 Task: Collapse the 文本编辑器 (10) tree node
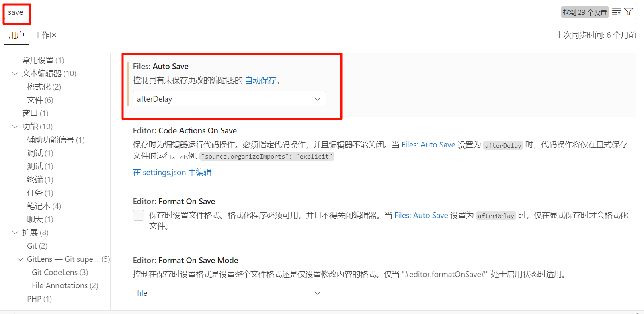15,73
